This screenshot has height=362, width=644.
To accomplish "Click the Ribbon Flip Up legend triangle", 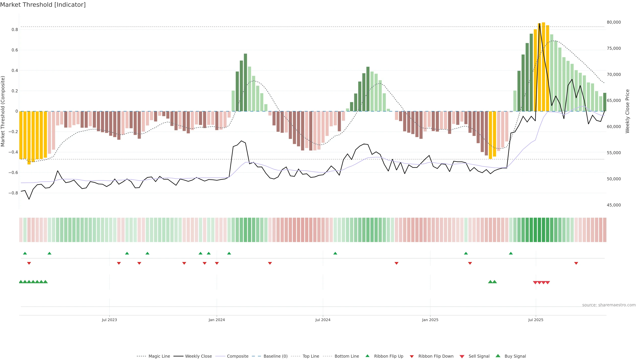I will 367,356.
